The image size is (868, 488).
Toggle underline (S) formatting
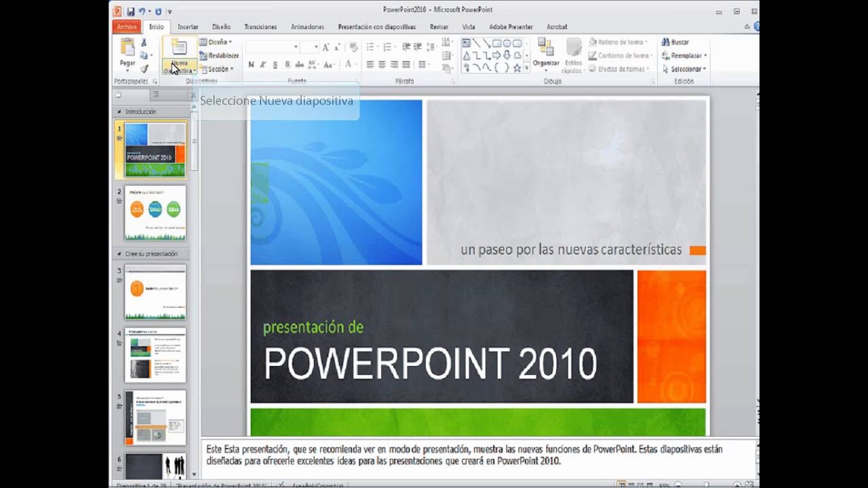(275, 64)
